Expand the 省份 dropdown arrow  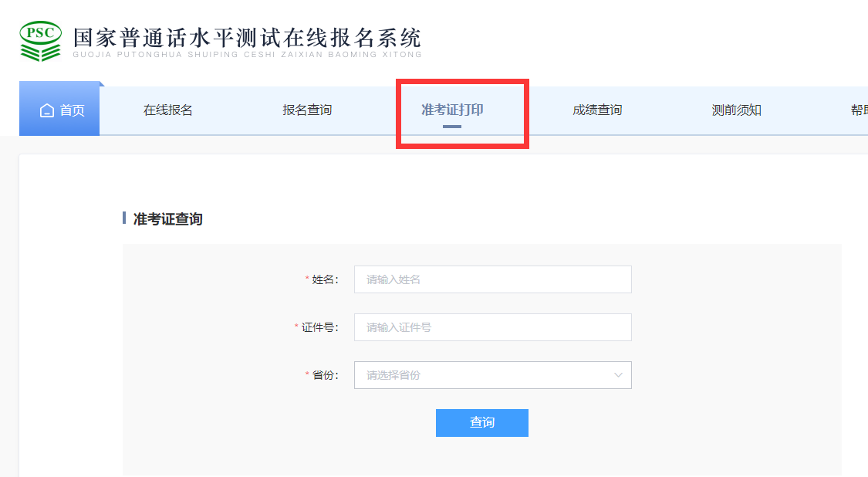click(x=618, y=375)
